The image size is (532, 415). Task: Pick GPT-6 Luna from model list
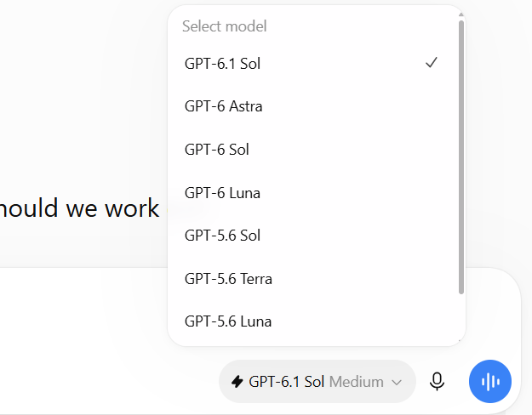(312, 192)
